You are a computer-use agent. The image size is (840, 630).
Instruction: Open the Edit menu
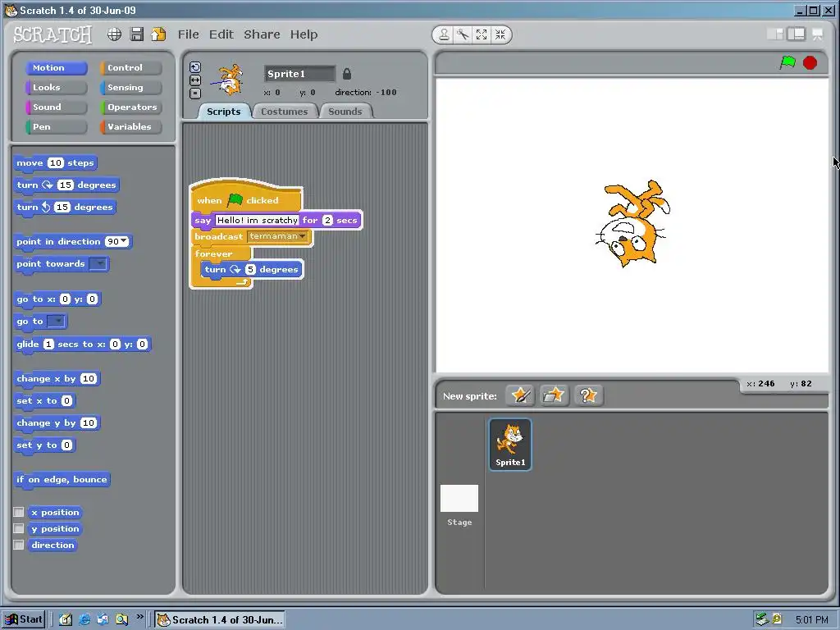coord(221,34)
